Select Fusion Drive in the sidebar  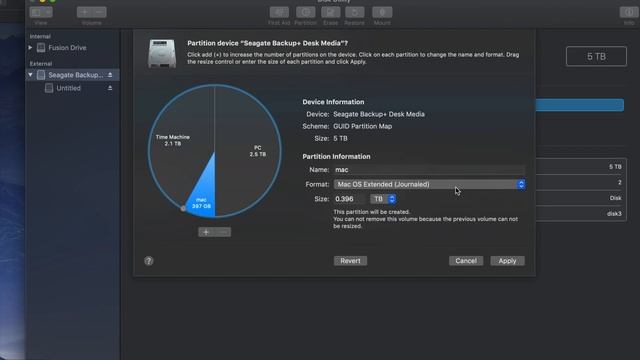pos(67,48)
